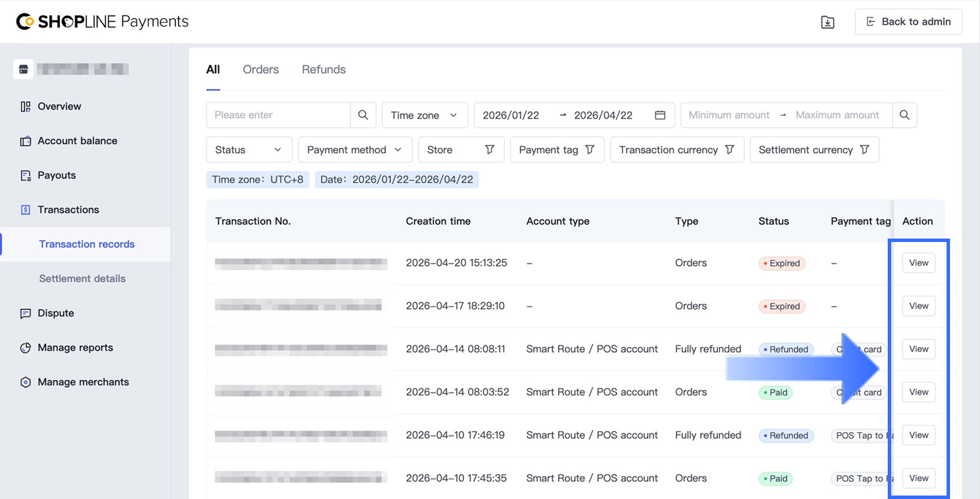980x499 pixels.
Task: Switch to the Orders tab
Action: (261, 70)
